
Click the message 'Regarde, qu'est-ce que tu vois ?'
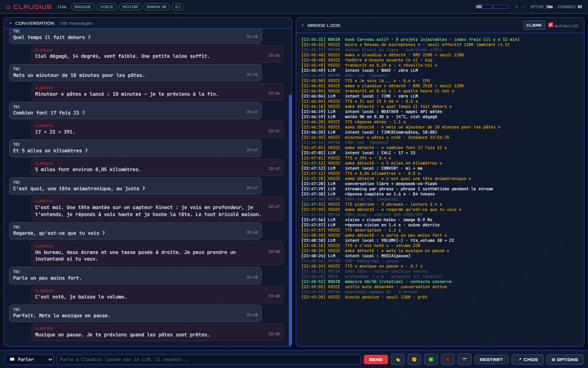135,231
